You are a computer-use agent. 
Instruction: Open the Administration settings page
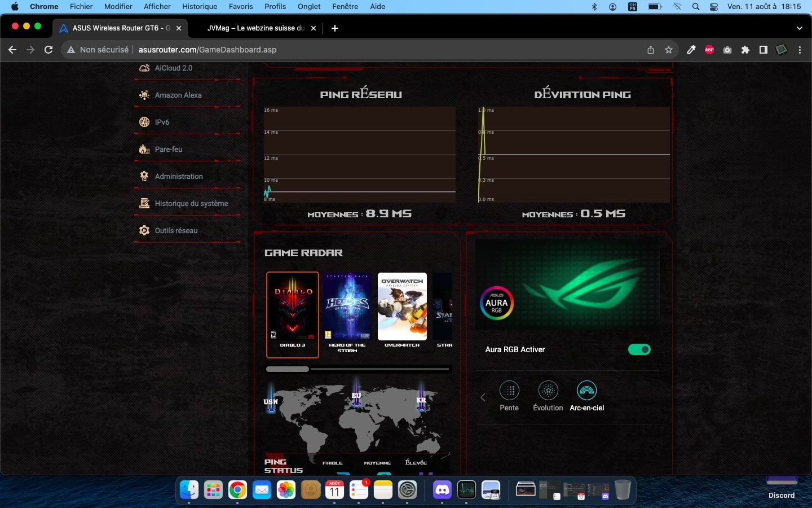[179, 176]
